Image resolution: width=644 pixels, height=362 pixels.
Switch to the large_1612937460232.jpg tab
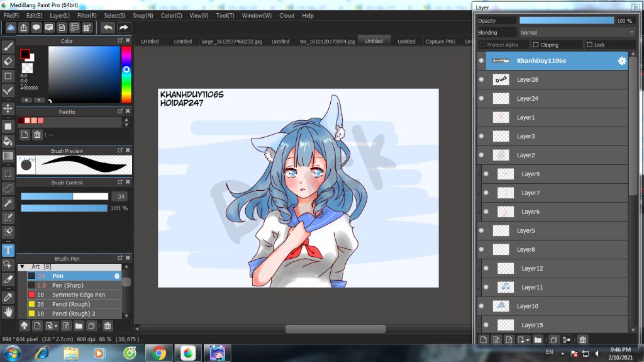point(232,42)
